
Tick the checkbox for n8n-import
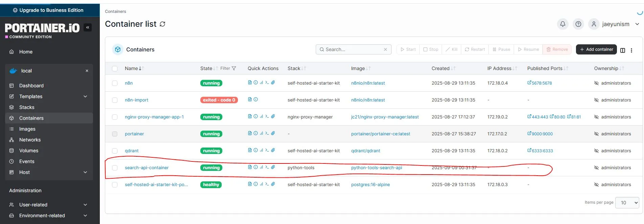(115, 100)
